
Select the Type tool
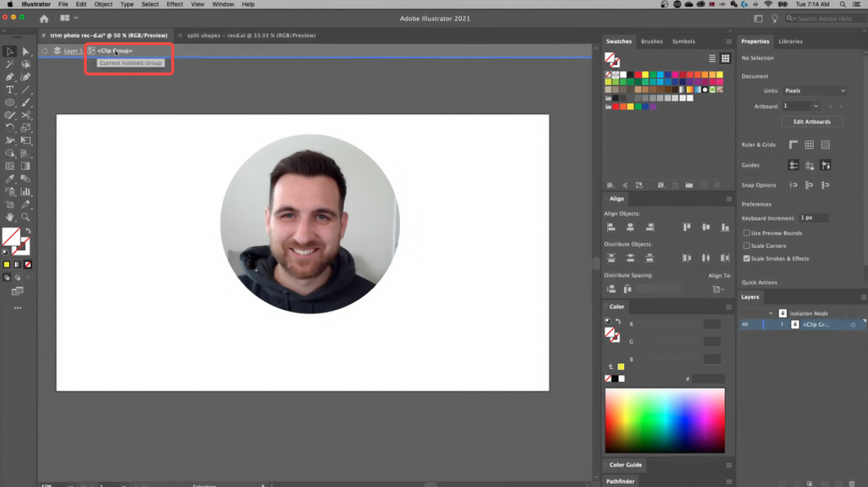[10, 90]
